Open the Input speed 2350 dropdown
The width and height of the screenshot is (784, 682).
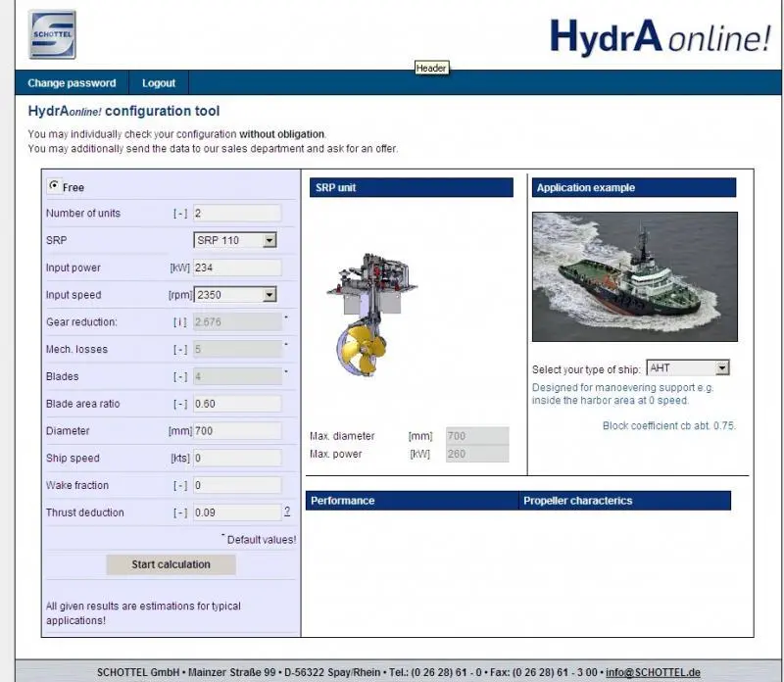(x=234, y=295)
